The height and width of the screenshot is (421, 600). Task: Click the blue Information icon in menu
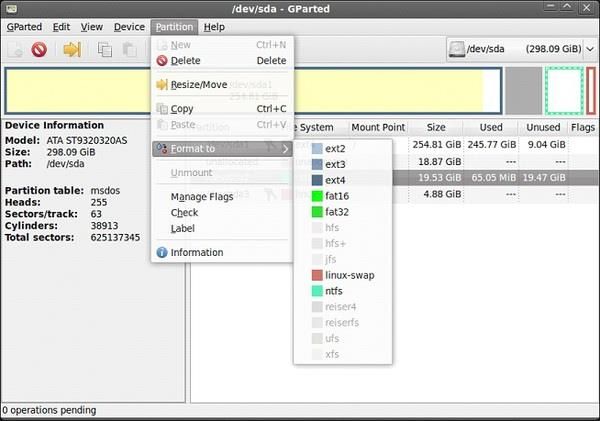(x=162, y=252)
